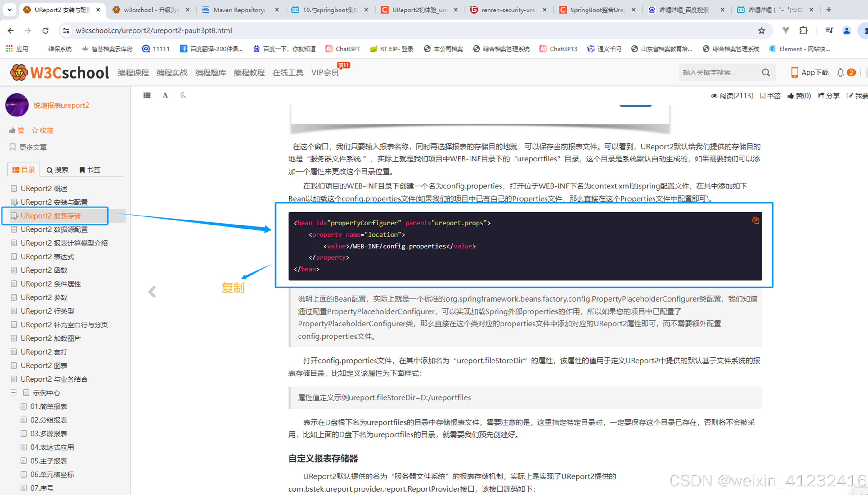Click the copy code icon in code block
The image size is (868, 495).
(755, 220)
